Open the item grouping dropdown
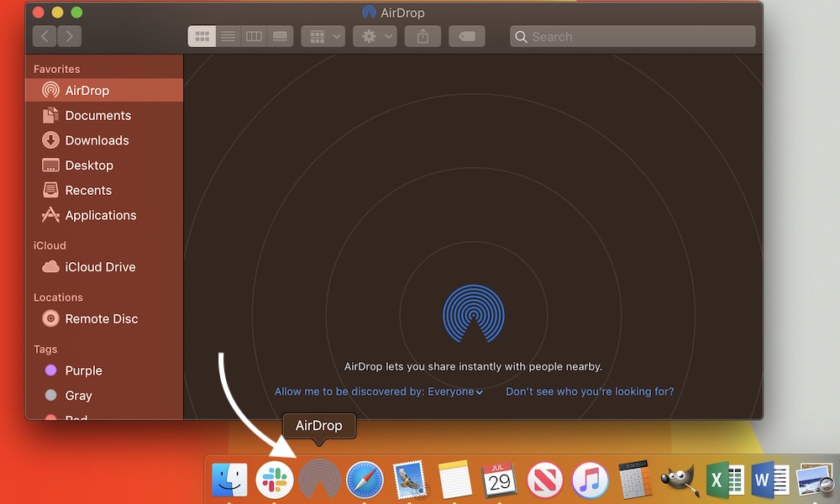 click(323, 36)
